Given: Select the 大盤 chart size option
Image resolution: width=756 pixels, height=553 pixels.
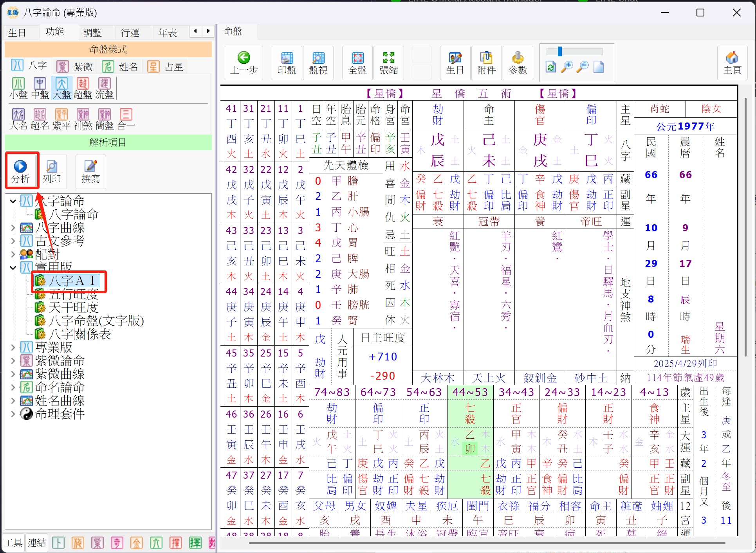Looking at the screenshot, I should tap(61, 88).
